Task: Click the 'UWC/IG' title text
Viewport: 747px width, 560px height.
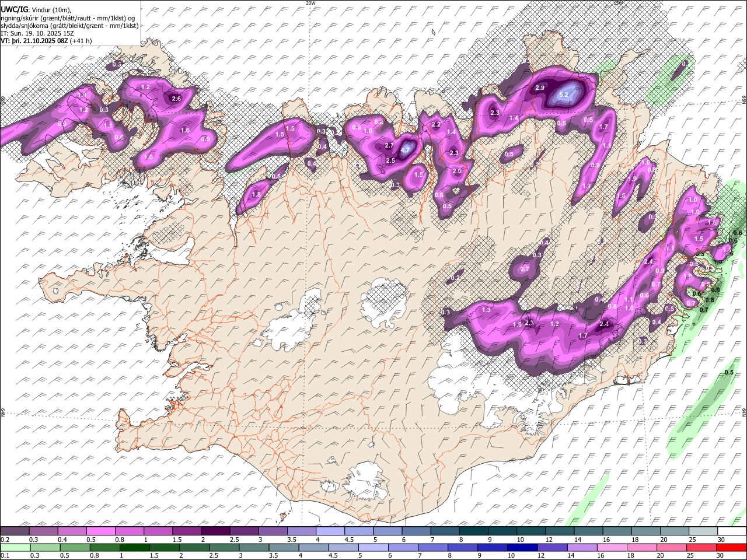Action: 15,9
